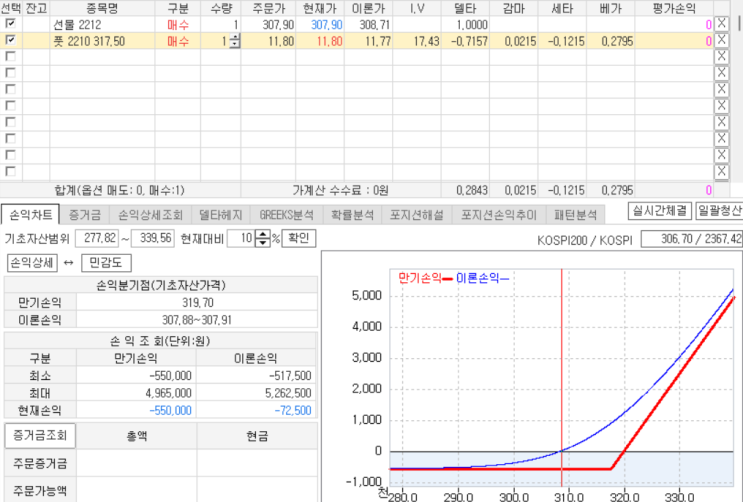This screenshot has width=743, height=502.
Task: Click the 확인 button
Action: (299, 238)
